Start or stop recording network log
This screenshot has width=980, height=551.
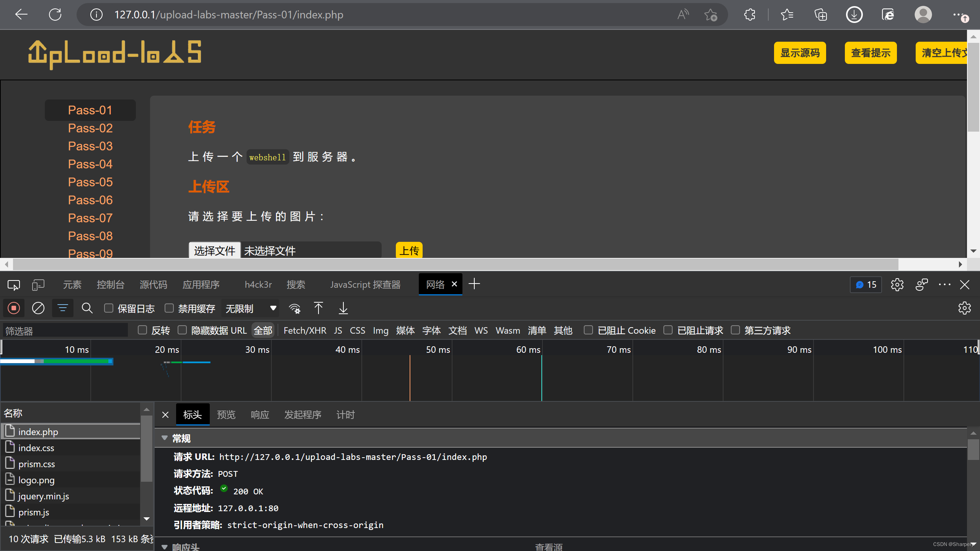[x=14, y=308]
